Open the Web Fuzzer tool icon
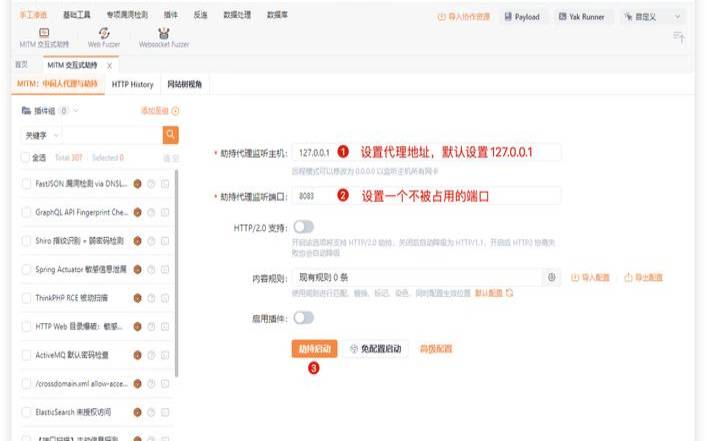This screenshot has height=441, width=706. pos(104,33)
